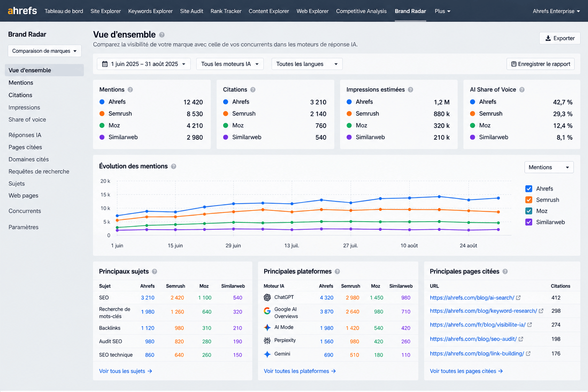
Task: Uncheck the Ahrefs chart checkbox
Action: pyautogui.click(x=529, y=189)
